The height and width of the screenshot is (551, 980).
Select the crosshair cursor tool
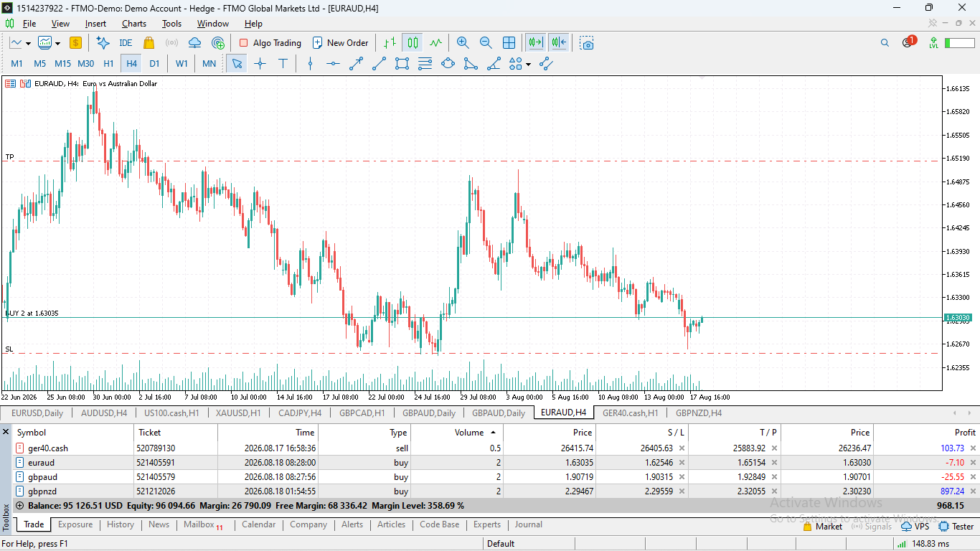(x=260, y=64)
